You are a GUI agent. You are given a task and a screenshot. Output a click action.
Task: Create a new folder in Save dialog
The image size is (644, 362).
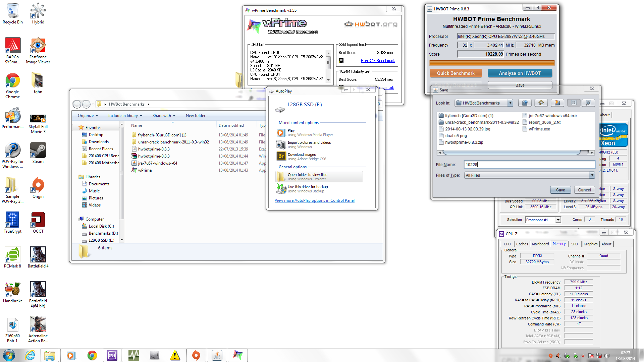coord(557,103)
